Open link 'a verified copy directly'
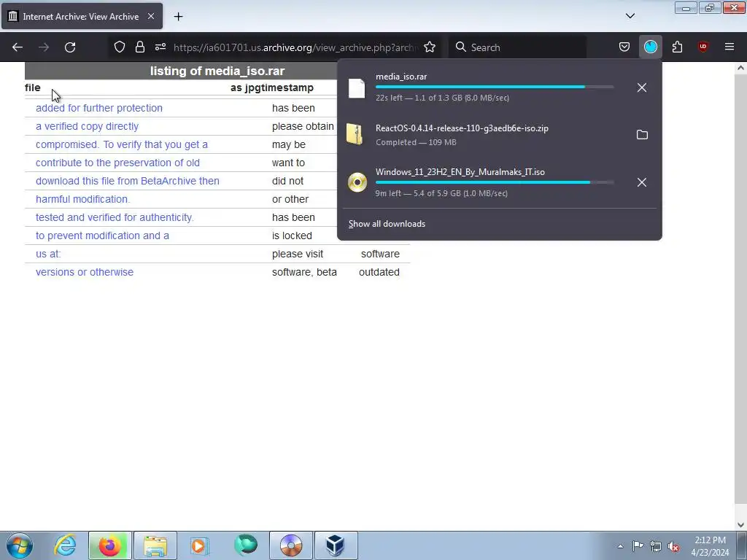Screen dimensions: 747x560 pos(88,126)
